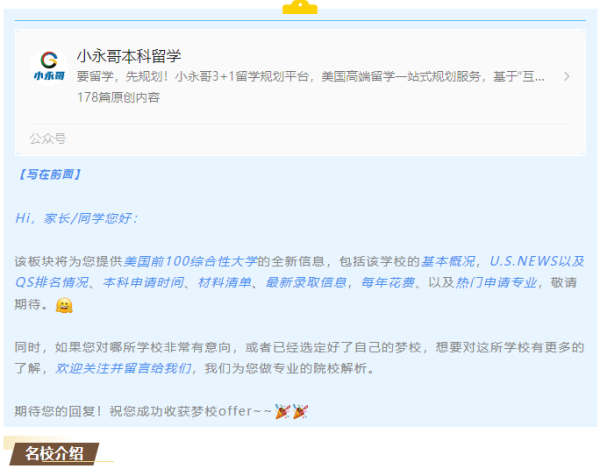Open the 小永哥本科留学 account title
Image resolution: width=600 pixels, height=469 pixels.
129,56
